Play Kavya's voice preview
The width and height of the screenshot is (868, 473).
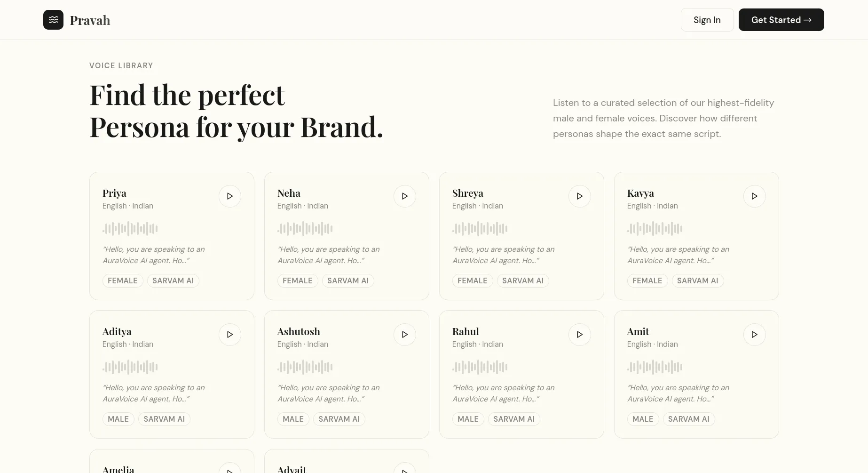[754, 196]
